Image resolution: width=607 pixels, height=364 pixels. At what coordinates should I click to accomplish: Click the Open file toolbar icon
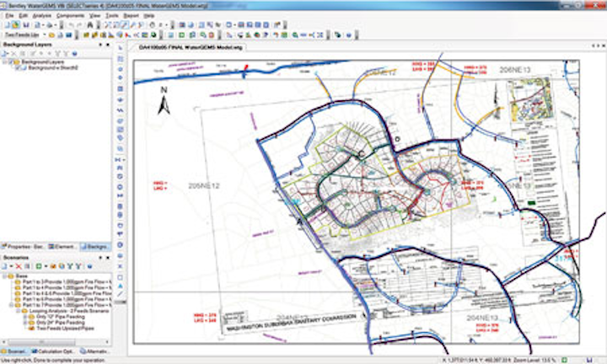coord(15,24)
